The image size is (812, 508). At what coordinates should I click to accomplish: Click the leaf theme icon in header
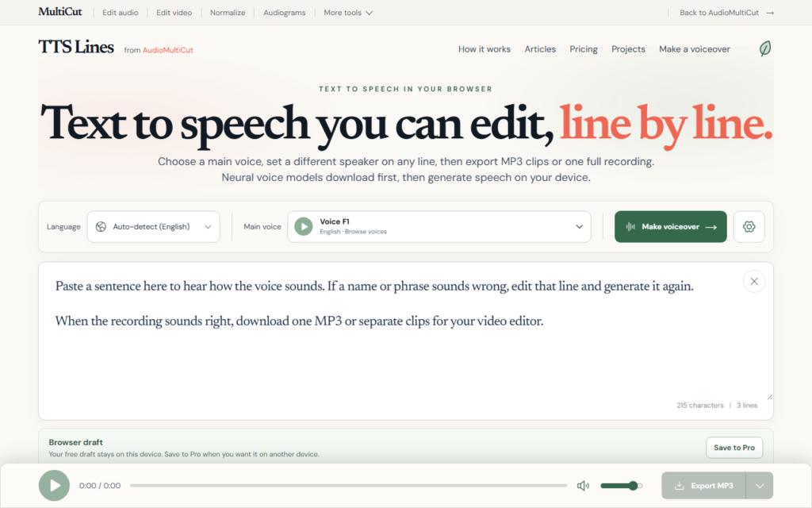765,48
